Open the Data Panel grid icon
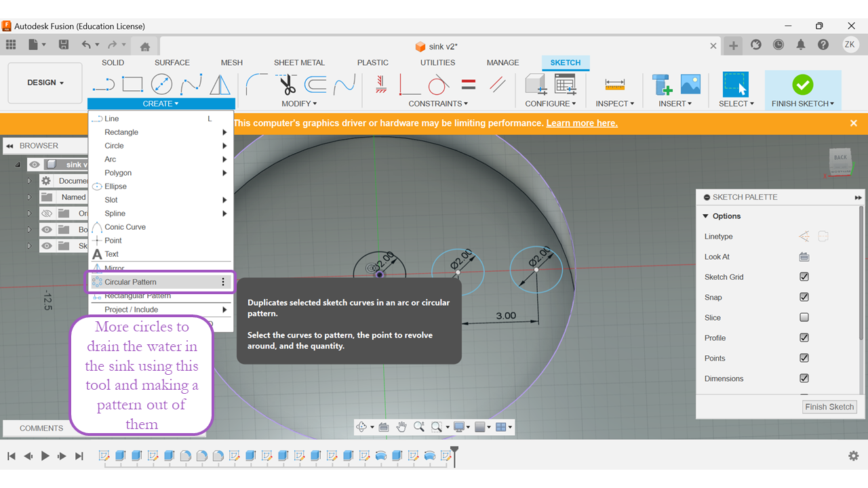 click(11, 45)
